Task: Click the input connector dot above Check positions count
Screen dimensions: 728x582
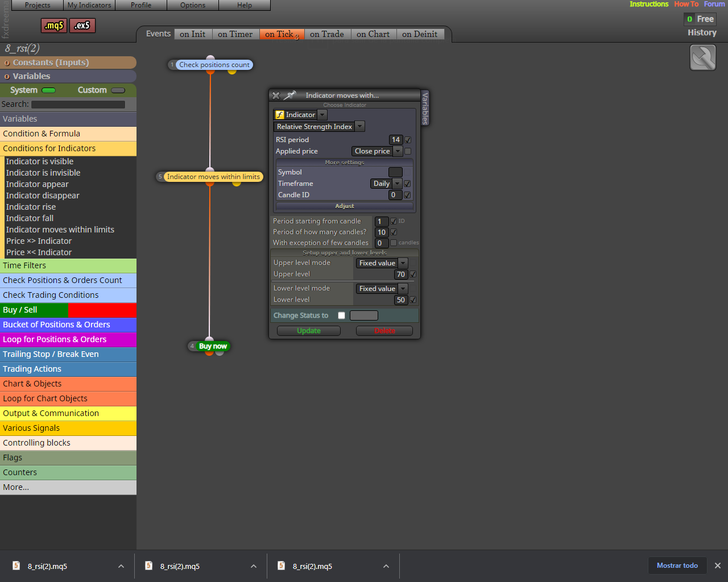Action: (x=210, y=58)
